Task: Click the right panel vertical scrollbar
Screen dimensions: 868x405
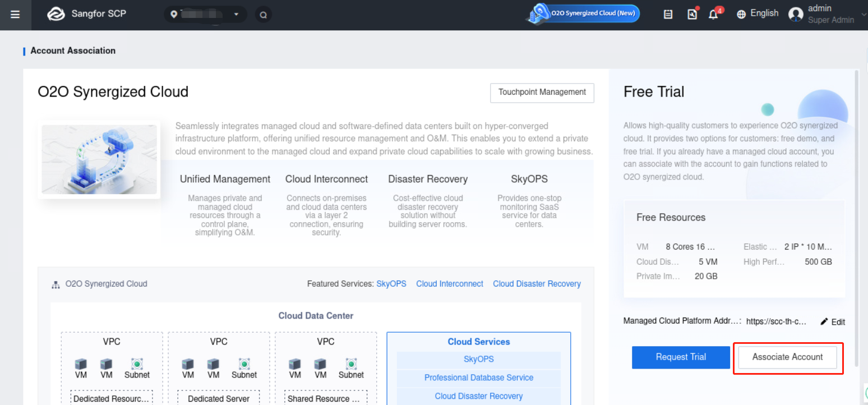Action: tap(856, 218)
